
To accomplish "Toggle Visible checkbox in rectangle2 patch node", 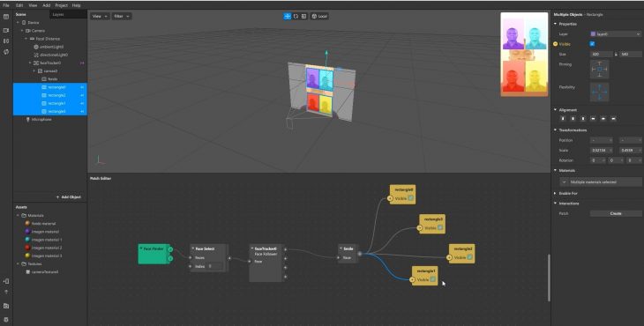I will coord(469,257).
